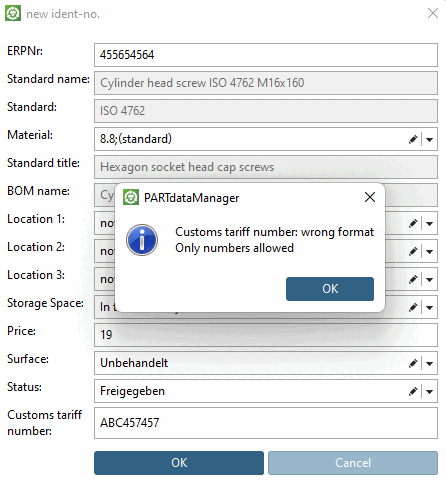The image size is (446, 483).
Task: Click the pencil edit icon in Status row
Action: pos(413,391)
